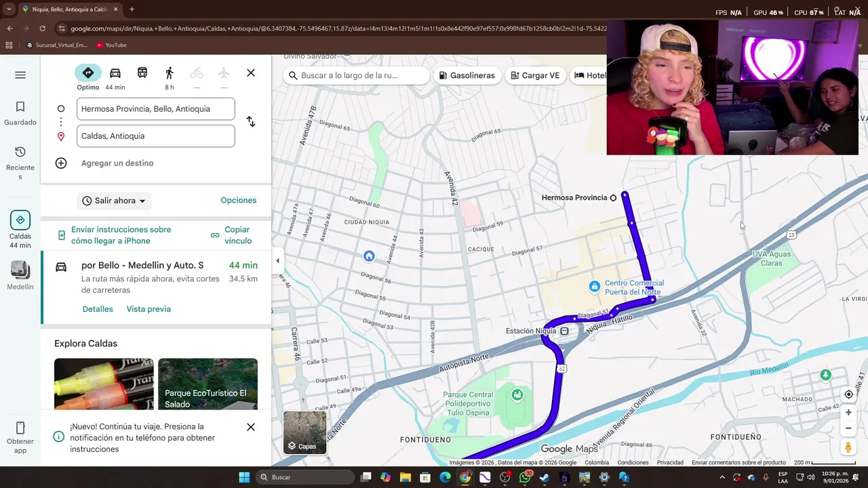Zoom out on the map
The image size is (868, 488).
[848, 428]
